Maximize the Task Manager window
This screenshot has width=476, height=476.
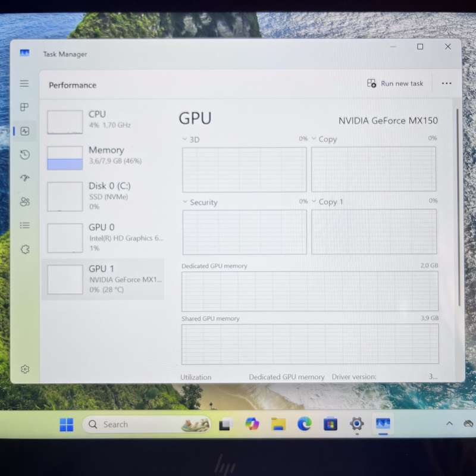click(x=420, y=46)
